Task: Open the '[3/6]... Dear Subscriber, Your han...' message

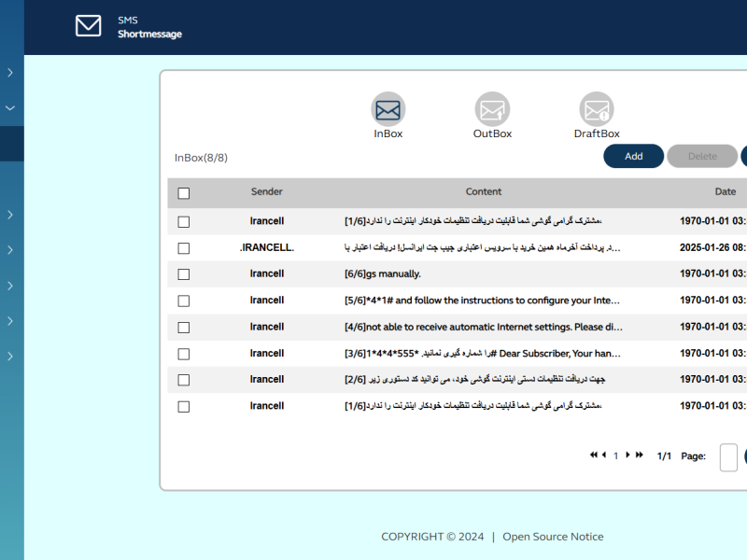Action: click(483, 354)
